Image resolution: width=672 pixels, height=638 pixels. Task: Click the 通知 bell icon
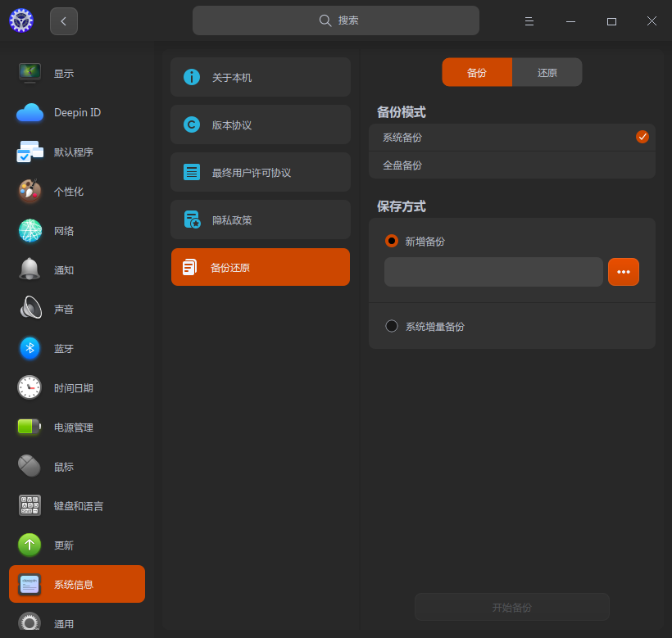coord(30,269)
